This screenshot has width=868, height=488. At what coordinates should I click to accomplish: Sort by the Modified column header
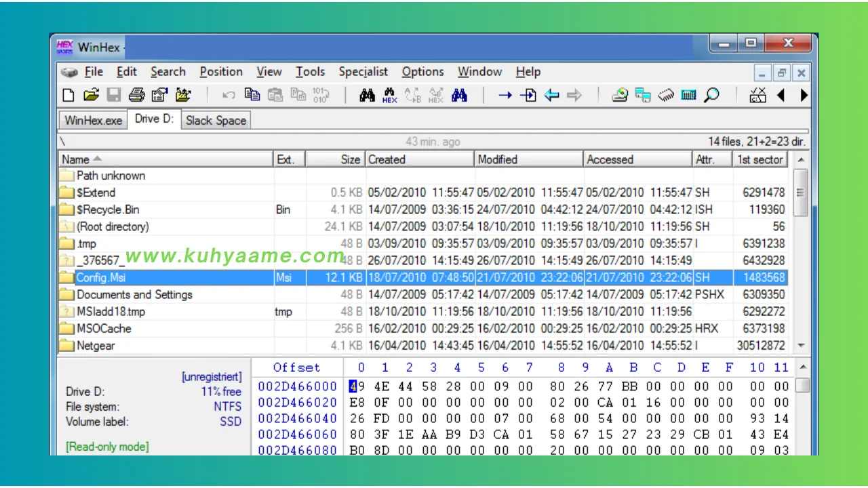[x=529, y=159]
